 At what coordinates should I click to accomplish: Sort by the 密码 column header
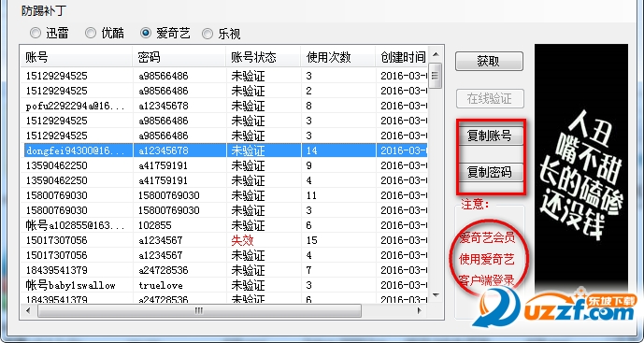pos(179,58)
